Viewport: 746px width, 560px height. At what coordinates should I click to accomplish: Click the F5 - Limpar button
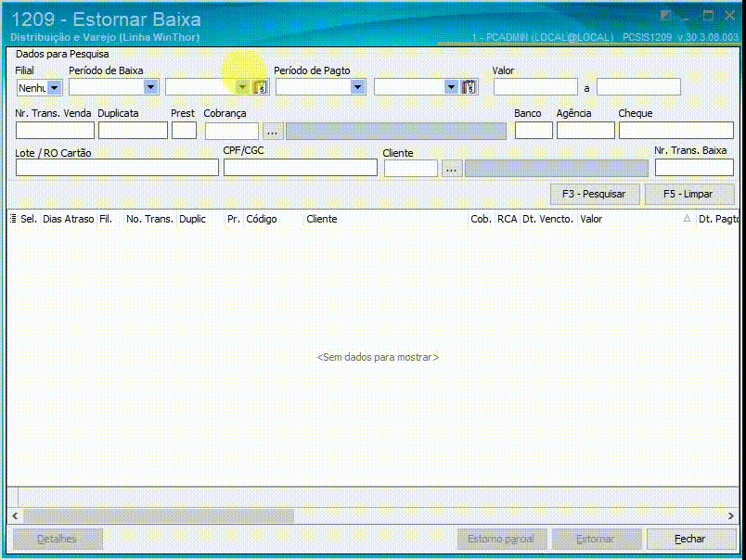[x=688, y=194]
